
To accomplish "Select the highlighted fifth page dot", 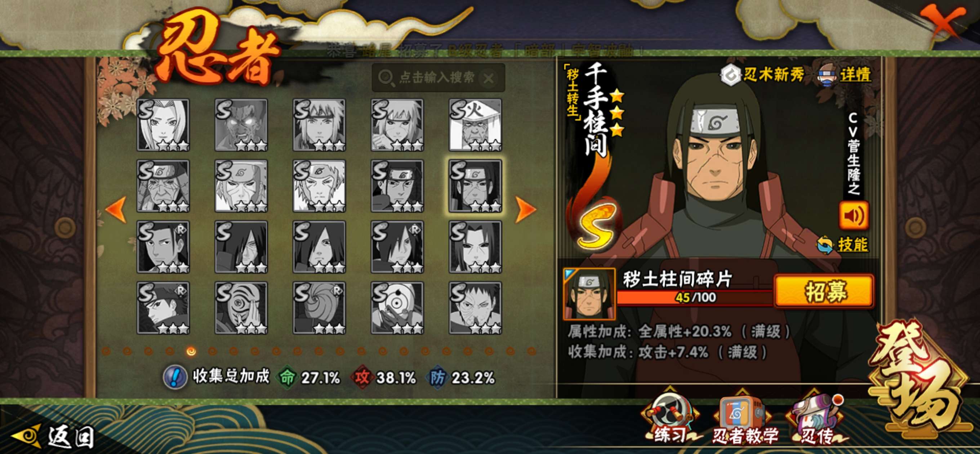I will click(x=191, y=351).
